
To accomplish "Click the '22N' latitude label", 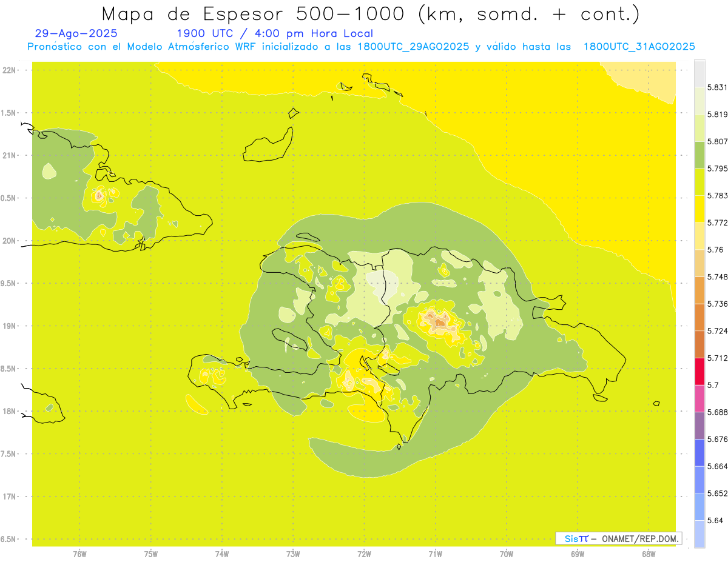I will (9, 70).
